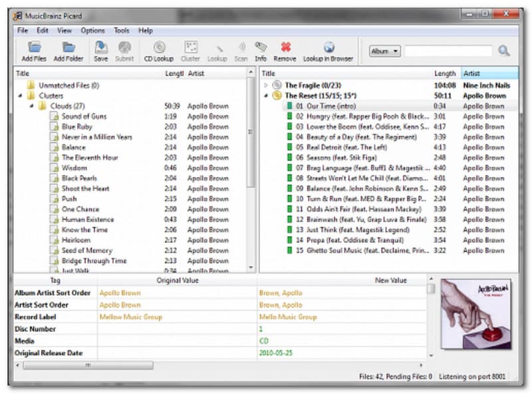Image resolution: width=532 pixels, height=394 pixels.
Task: Select The Eleventh Hour file
Action: point(90,158)
